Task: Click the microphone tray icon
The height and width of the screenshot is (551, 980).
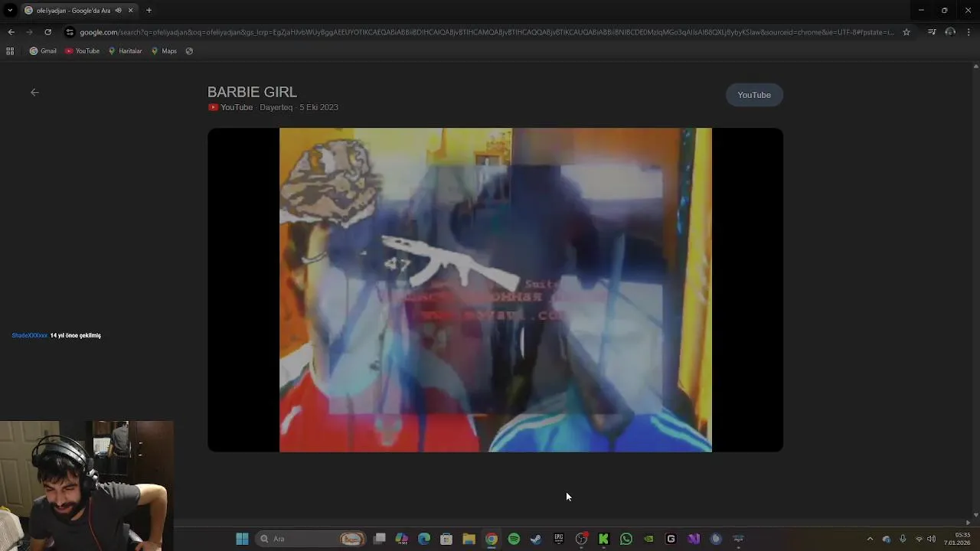Action: [x=903, y=539]
